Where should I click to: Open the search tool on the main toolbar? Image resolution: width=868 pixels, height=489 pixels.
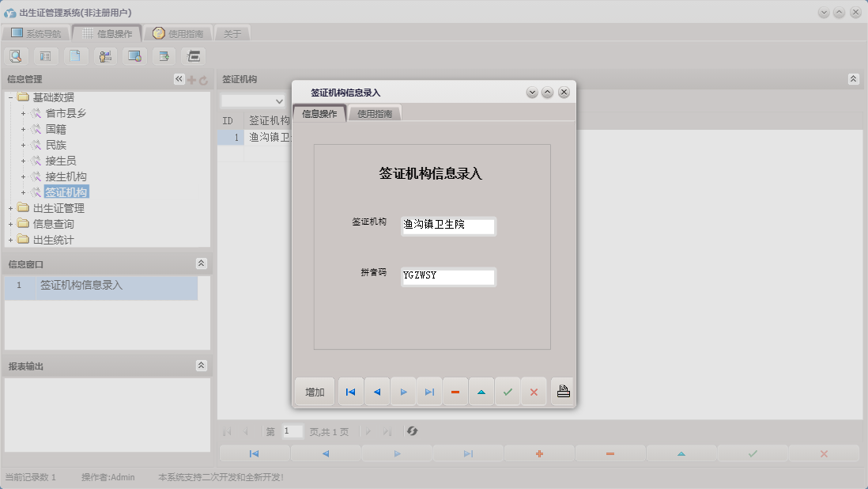(16, 55)
